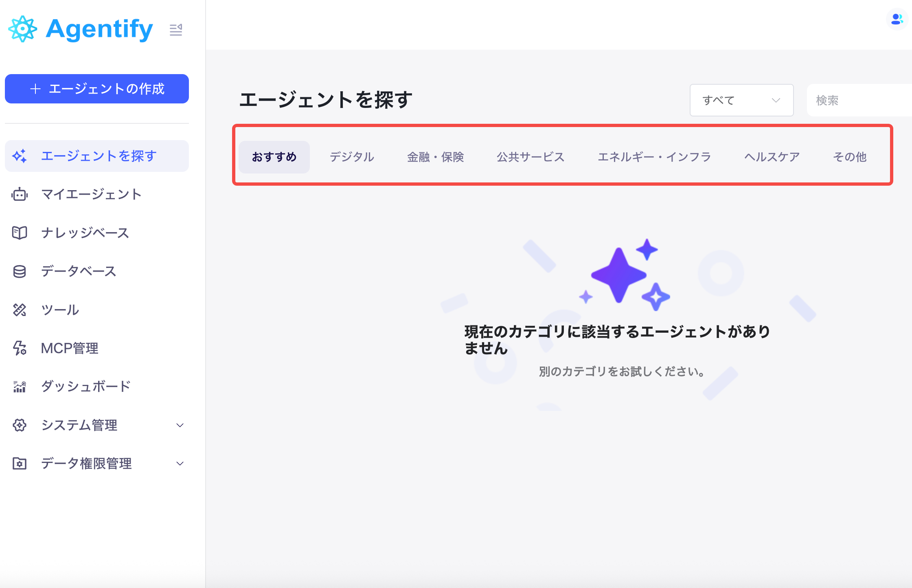Click the マイエージェント robot icon

tap(20, 195)
